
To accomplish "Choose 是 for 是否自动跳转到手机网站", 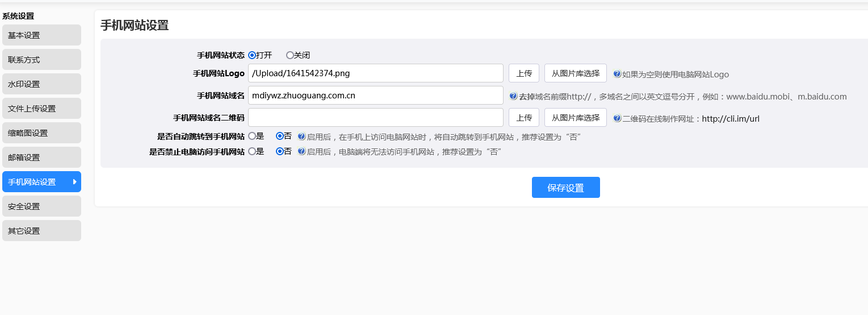I will tap(252, 136).
